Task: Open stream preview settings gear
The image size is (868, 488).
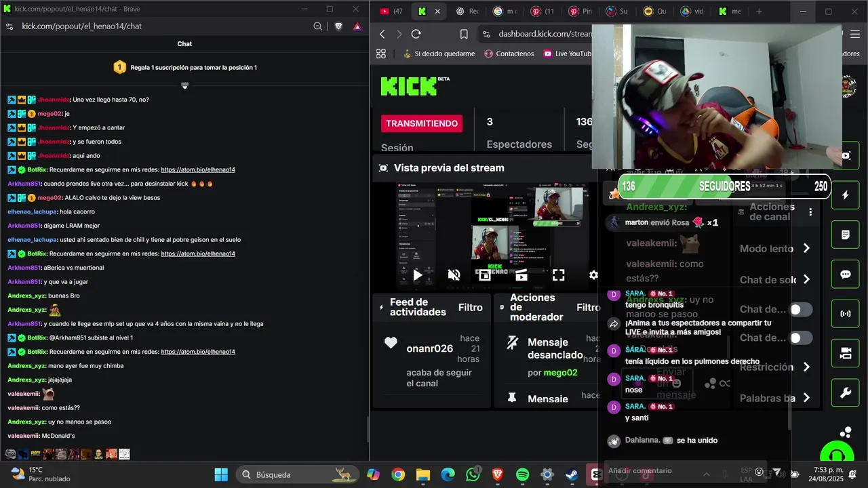Action: pyautogui.click(x=593, y=275)
